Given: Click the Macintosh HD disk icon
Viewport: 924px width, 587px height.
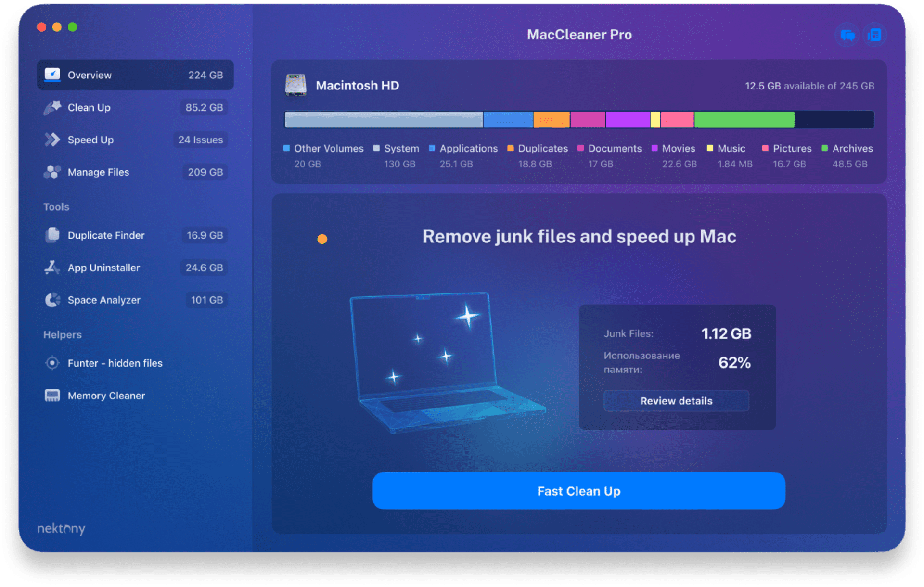Looking at the screenshot, I should 295,85.
